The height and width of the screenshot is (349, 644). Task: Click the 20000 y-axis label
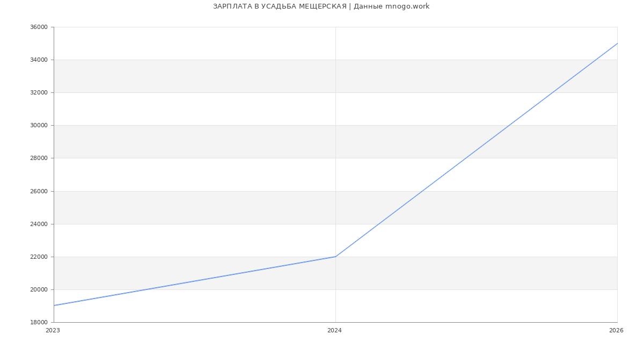pyautogui.click(x=39, y=290)
